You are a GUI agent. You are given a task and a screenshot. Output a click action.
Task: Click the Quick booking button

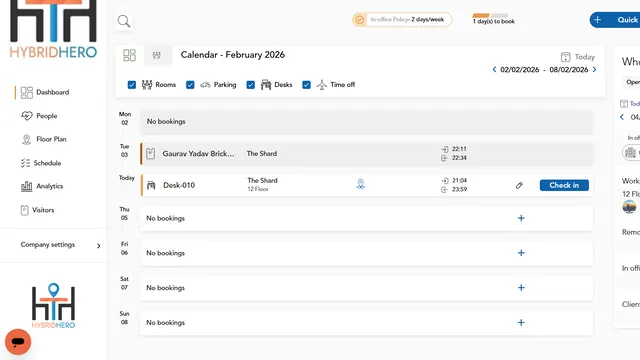[615, 20]
